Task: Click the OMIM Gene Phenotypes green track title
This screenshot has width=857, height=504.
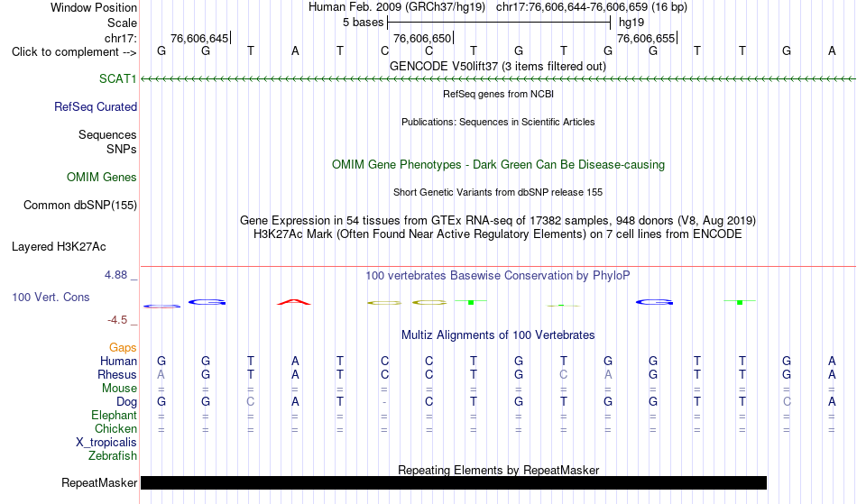Action: (498, 164)
